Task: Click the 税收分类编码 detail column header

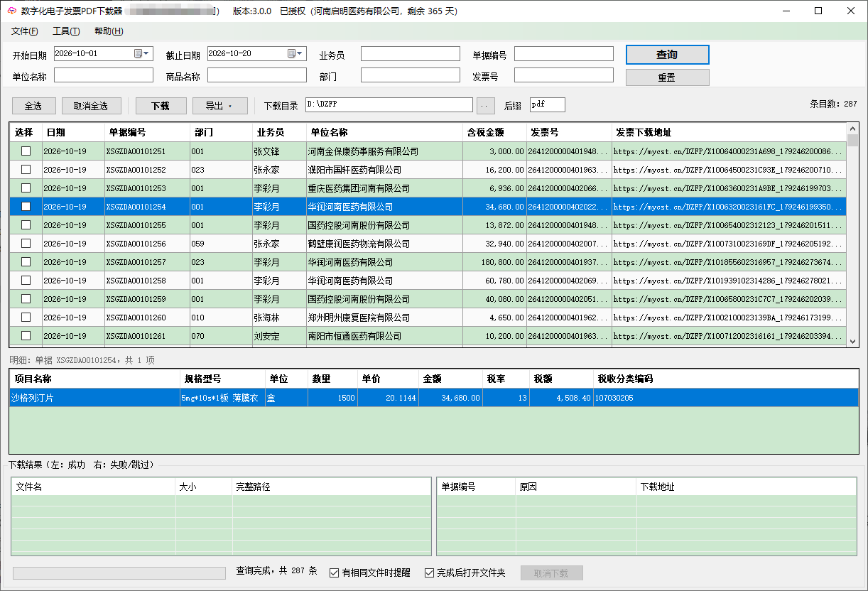Action: click(726, 379)
